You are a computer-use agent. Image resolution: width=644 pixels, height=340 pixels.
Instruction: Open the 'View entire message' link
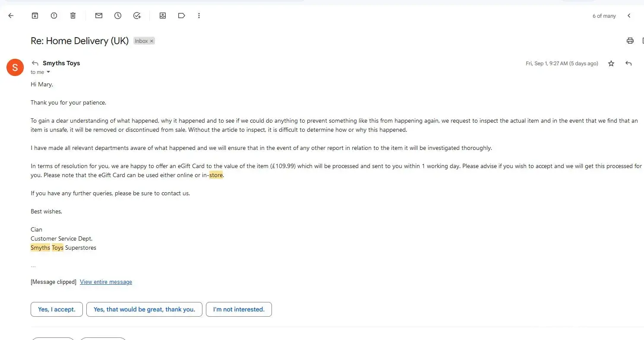tap(106, 282)
